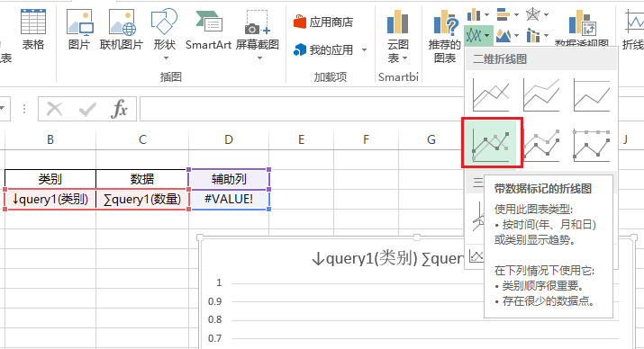Open 我的应用 dropdown arrow
Image resolution: width=644 pixels, height=349 pixels.
point(364,50)
